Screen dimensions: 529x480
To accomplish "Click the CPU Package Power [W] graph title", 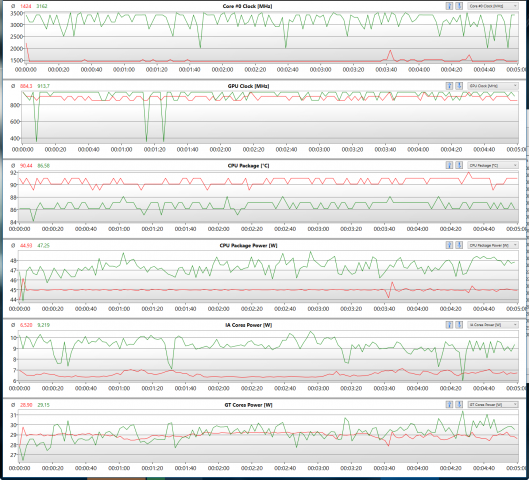I will 248,245.
